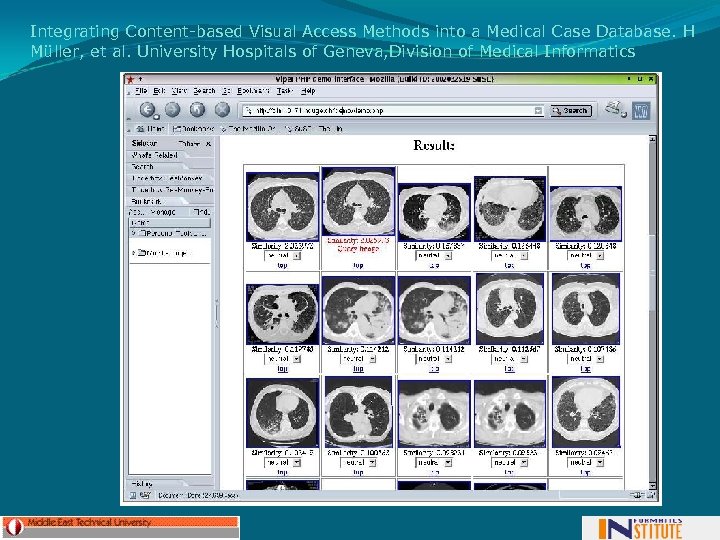Open the Search menu

(x=204, y=91)
